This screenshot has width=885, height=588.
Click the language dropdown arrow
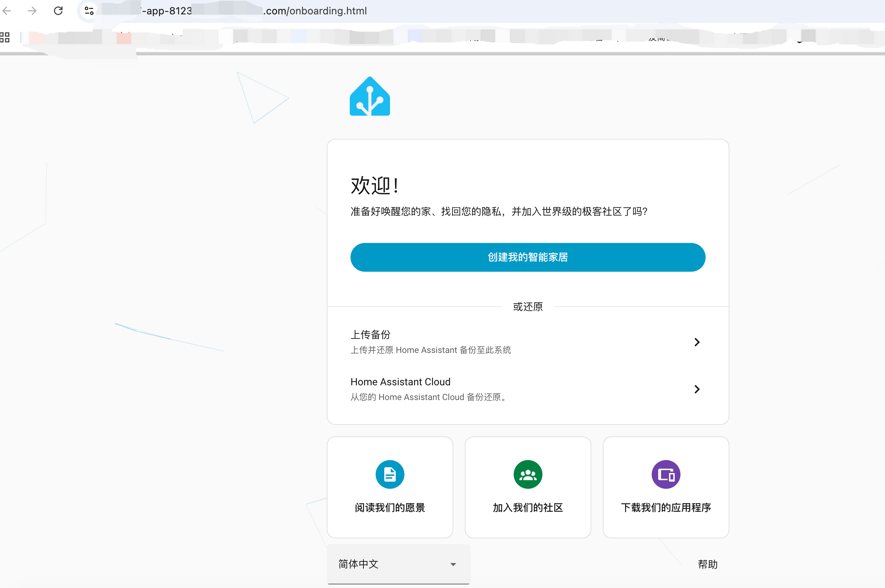(453, 564)
